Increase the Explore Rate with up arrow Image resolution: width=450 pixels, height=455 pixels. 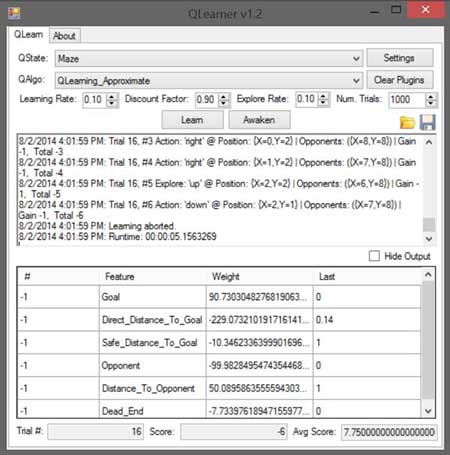coord(324,96)
